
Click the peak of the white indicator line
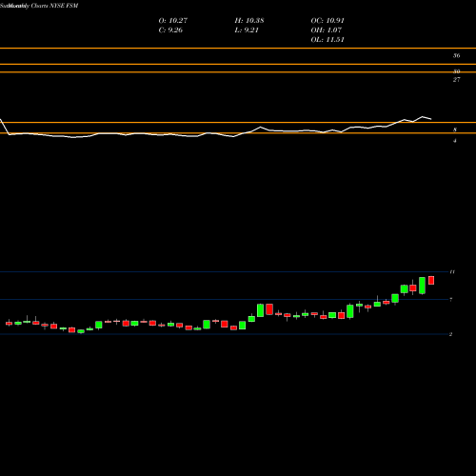pos(423,117)
